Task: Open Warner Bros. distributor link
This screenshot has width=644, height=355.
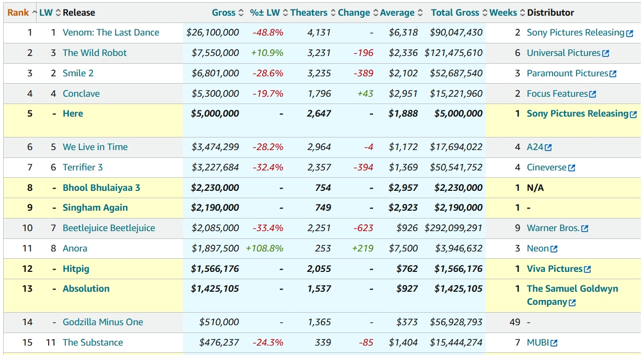Action: coord(553,228)
